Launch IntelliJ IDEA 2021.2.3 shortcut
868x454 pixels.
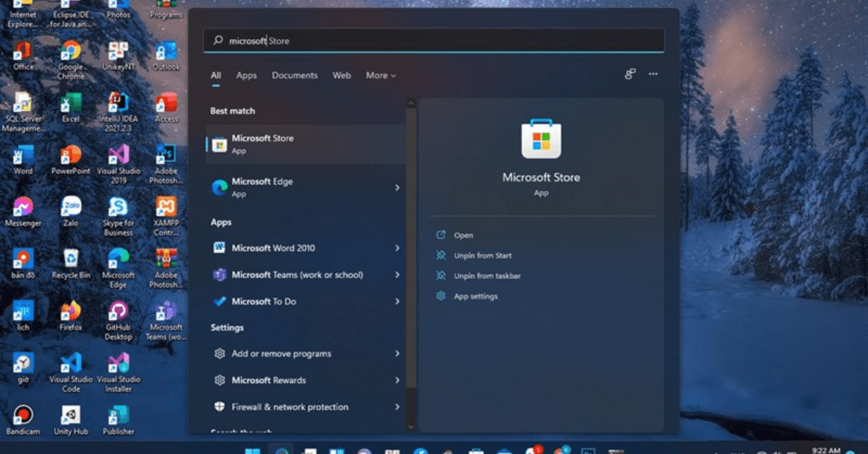[x=119, y=112]
